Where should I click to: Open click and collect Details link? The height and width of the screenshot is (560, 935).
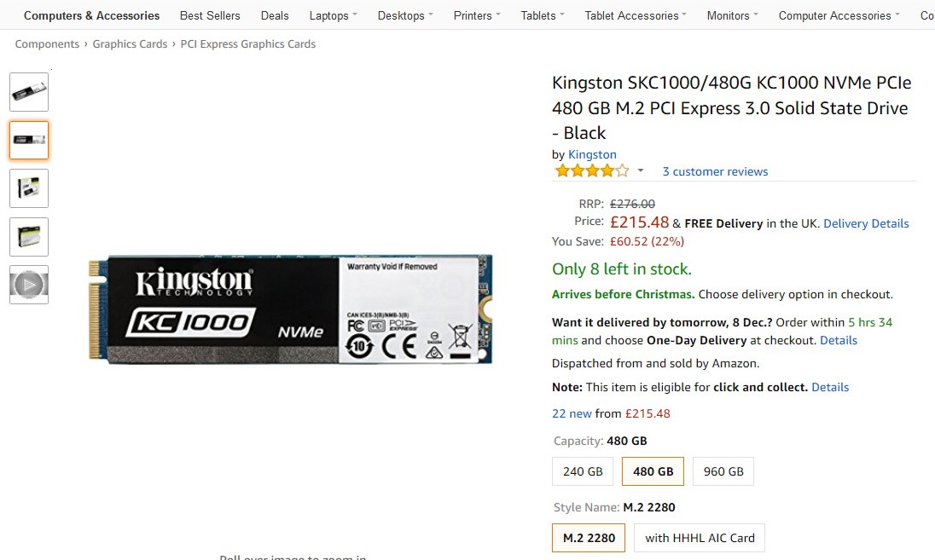click(x=830, y=387)
